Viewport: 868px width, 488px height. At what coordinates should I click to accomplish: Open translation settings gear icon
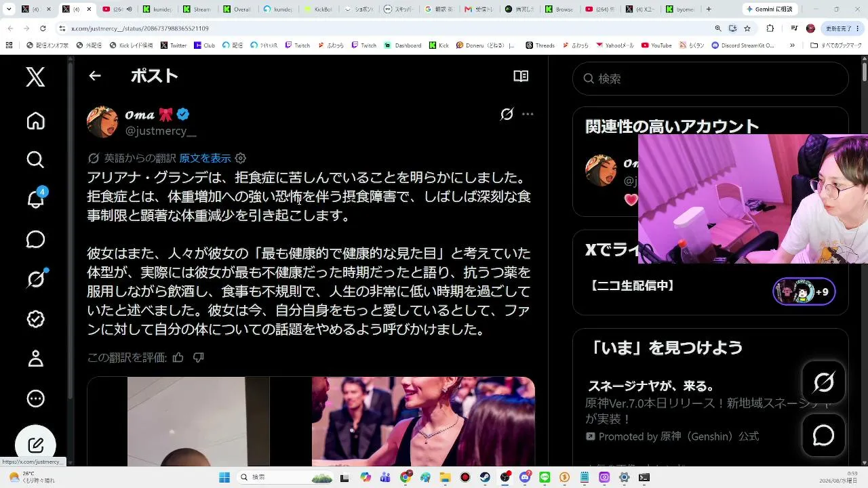(x=241, y=158)
